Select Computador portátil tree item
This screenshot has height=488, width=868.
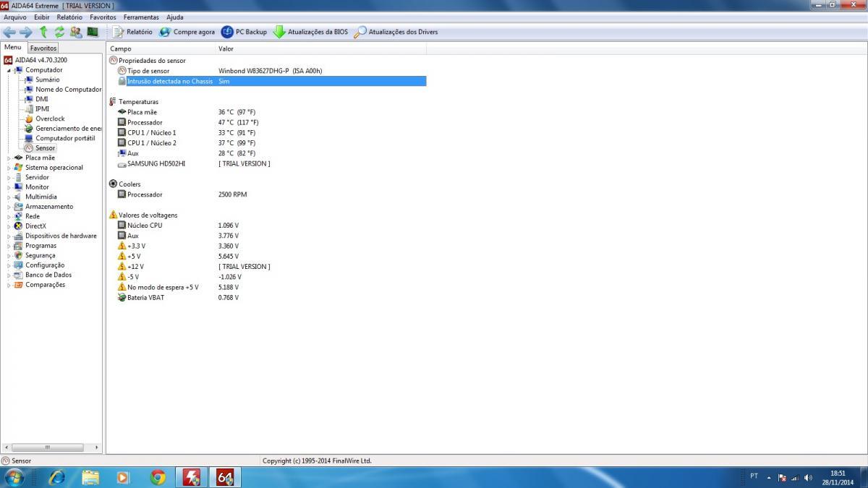click(x=59, y=138)
